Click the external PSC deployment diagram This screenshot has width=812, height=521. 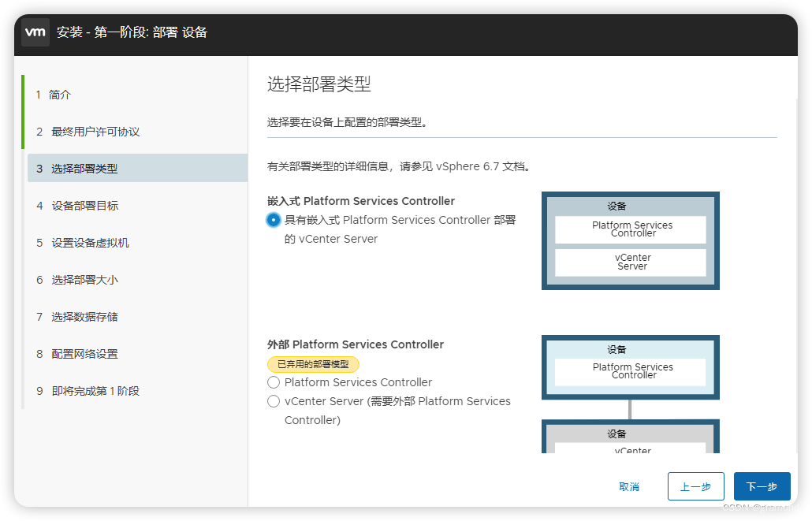tap(630, 394)
